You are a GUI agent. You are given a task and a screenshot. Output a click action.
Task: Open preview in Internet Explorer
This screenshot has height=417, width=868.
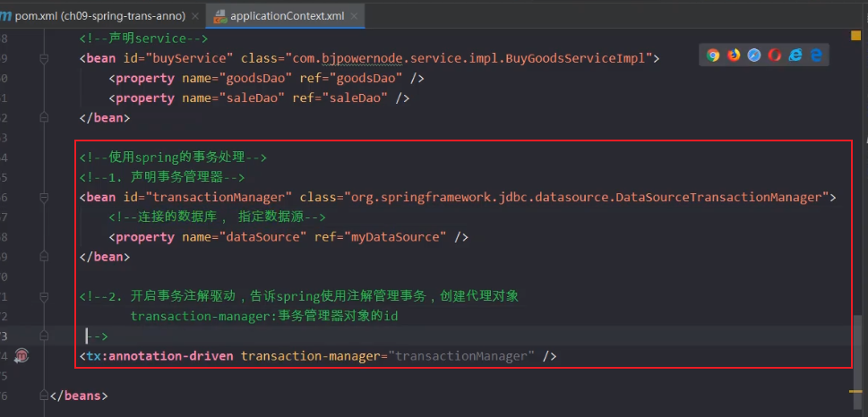point(795,55)
